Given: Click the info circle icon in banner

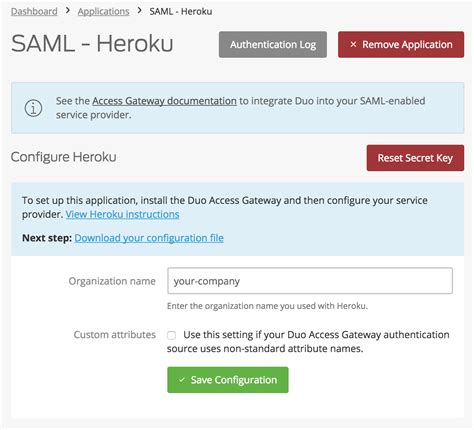Looking at the screenshot, I should point(33,108).
